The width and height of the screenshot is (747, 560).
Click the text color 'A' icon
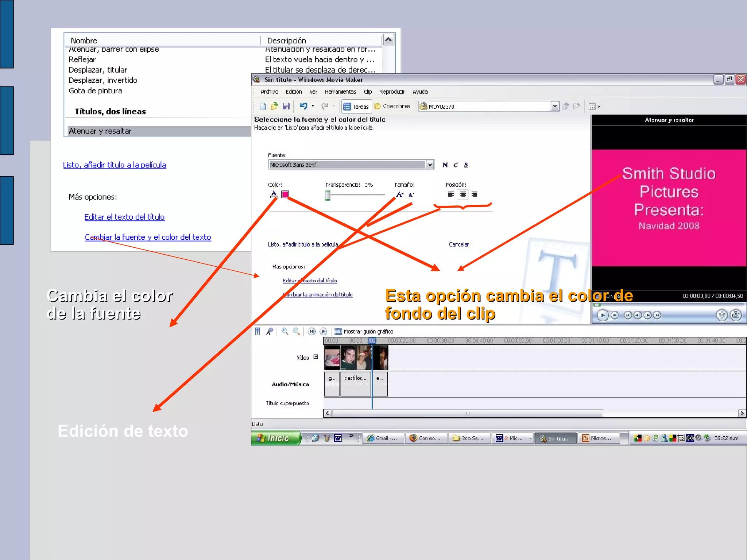click(274, 194)
